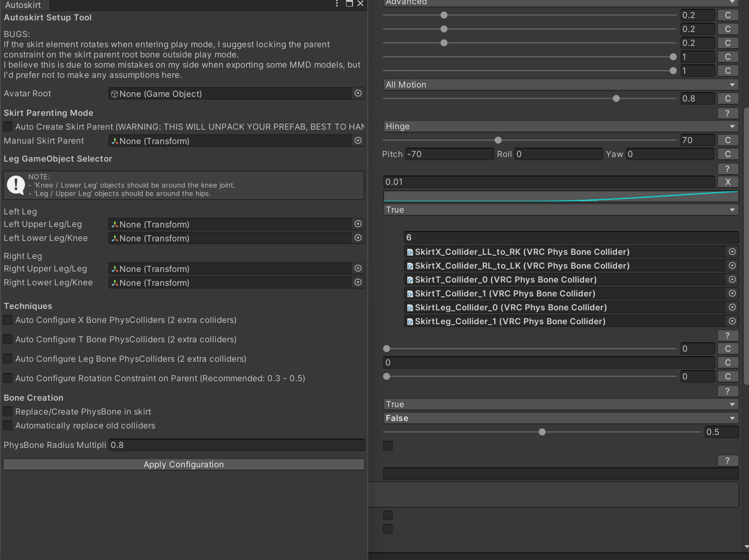Image resolution: width=749 pixels, height=560 pixels.
Task: Click the script icon of SkirtX_Collider_LL_to_RK
Action: point(410,252)
